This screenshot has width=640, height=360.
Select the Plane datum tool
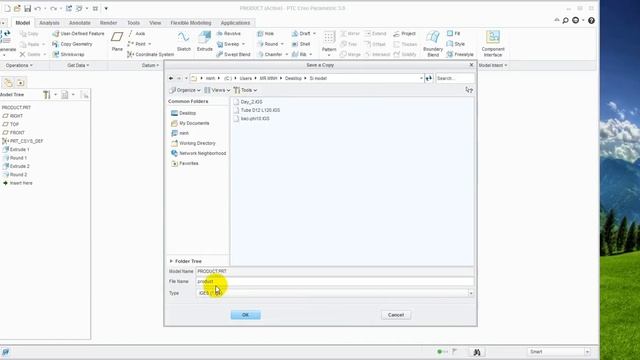[x=117, y=41]
